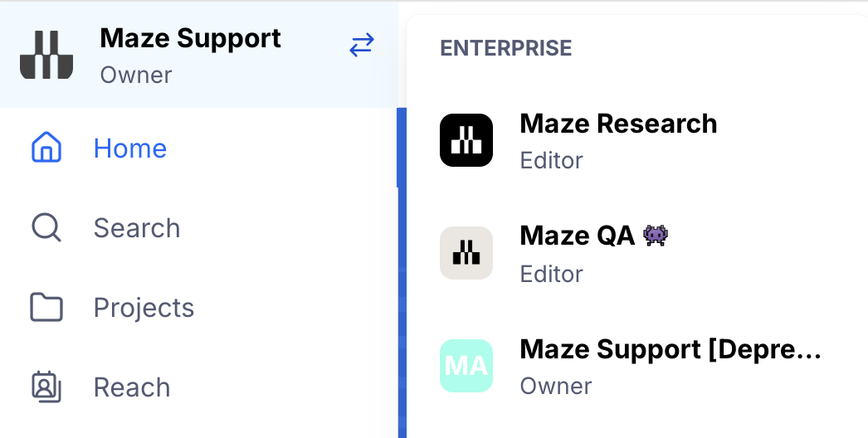Go to Home in the sidebar
The image size is (868, 438).
[130, 148]
